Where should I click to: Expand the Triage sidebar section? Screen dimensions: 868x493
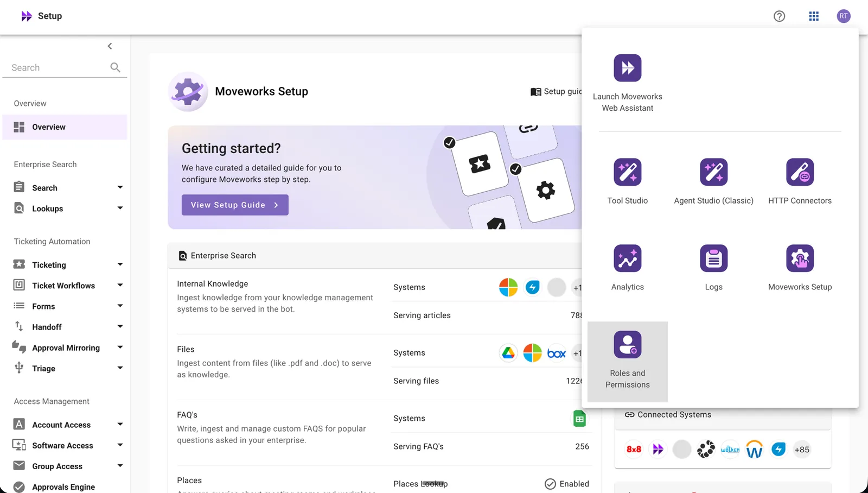120,368
